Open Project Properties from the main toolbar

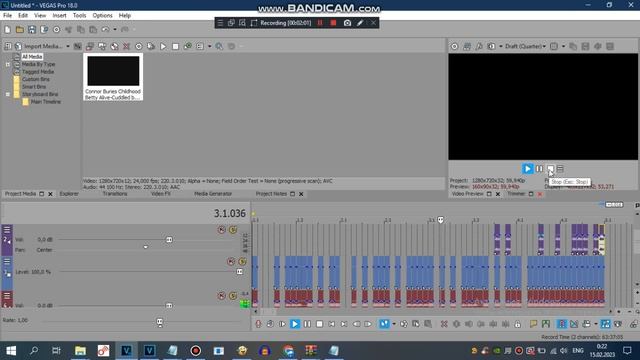[x=56, y=29]
